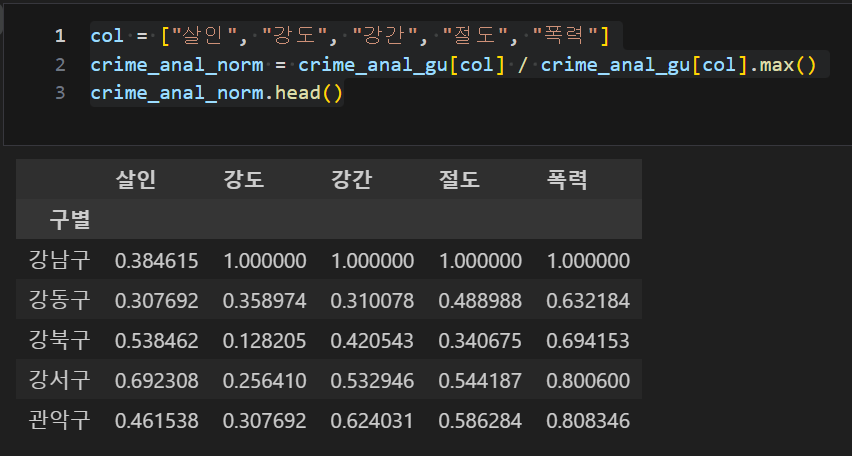The width and height of the screenshot is (852, 456).
Task: Click the 1.000000 under 강도 for 강남구
Action: click(265, 261)
